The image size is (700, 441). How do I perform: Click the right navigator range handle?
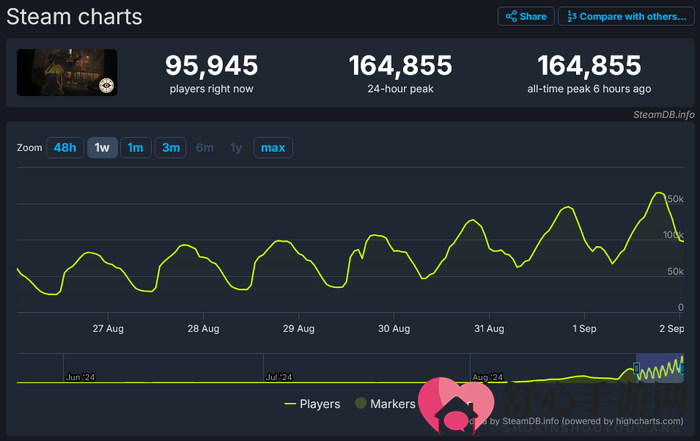click(x=682, y=369)
